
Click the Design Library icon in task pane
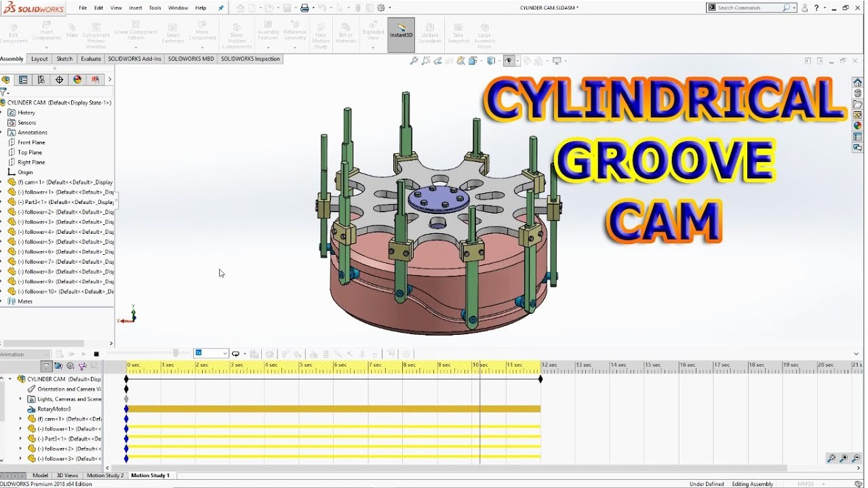858,94
